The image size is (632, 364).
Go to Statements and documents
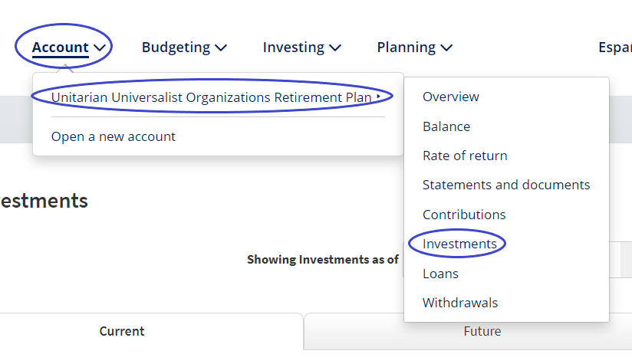coord(506,185)
